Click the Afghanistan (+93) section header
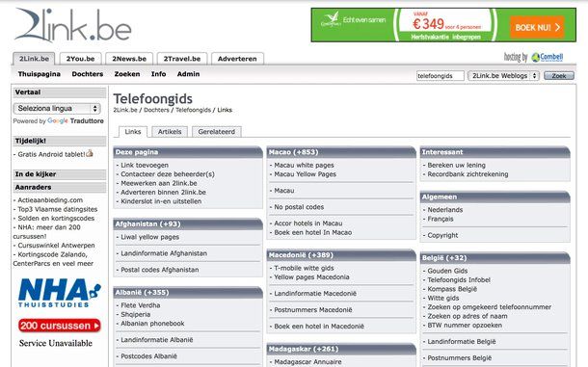Image resolution: width=588 pixels, height=367 pixels. coord(188,223)
